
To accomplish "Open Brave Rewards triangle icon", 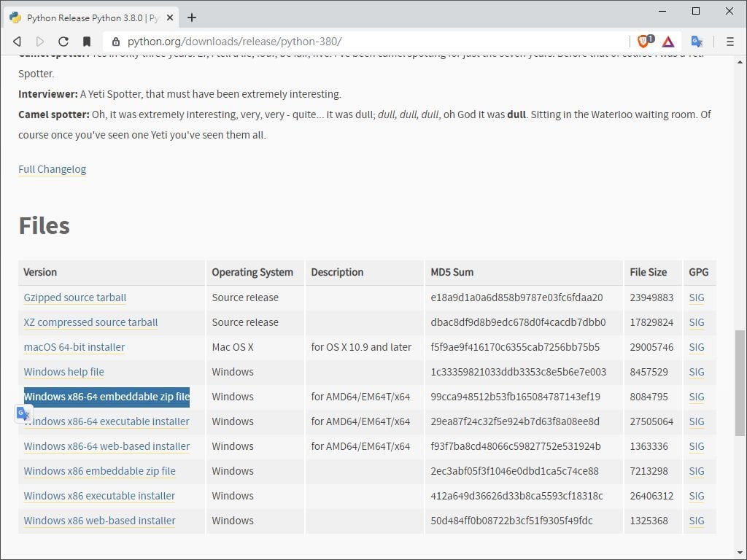I will click(668, 42).
